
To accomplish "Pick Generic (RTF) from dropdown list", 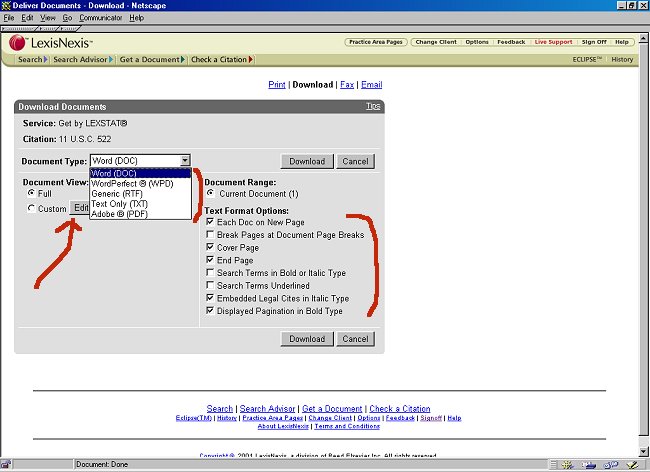I will (141, 194).
